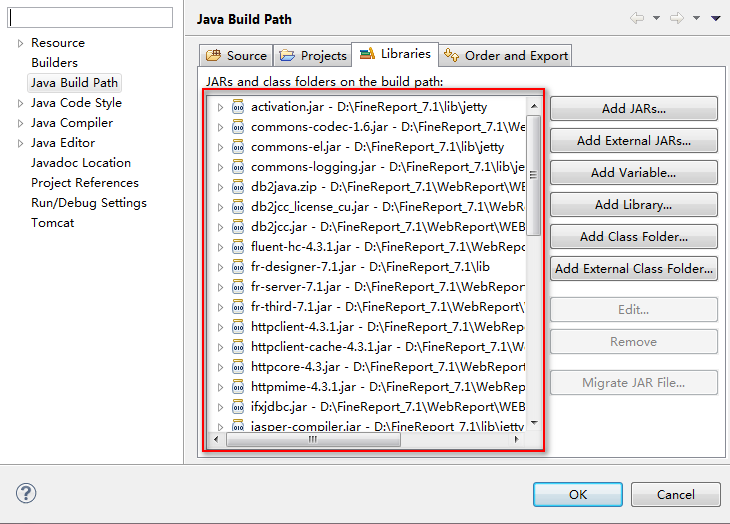Select Builders in the properties tree
Viewport: 730px width, 524px height.
pyautogui.click(x=54, y=63)
